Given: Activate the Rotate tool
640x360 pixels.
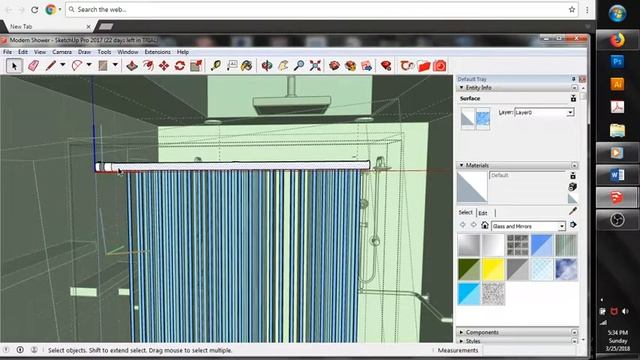Looking at the screenshot, I should pos(180,66).
